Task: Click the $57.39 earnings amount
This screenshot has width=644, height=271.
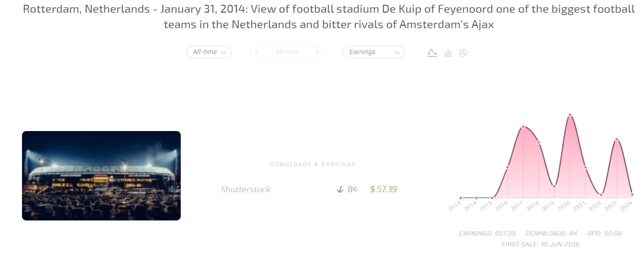Action: (383, 189)
